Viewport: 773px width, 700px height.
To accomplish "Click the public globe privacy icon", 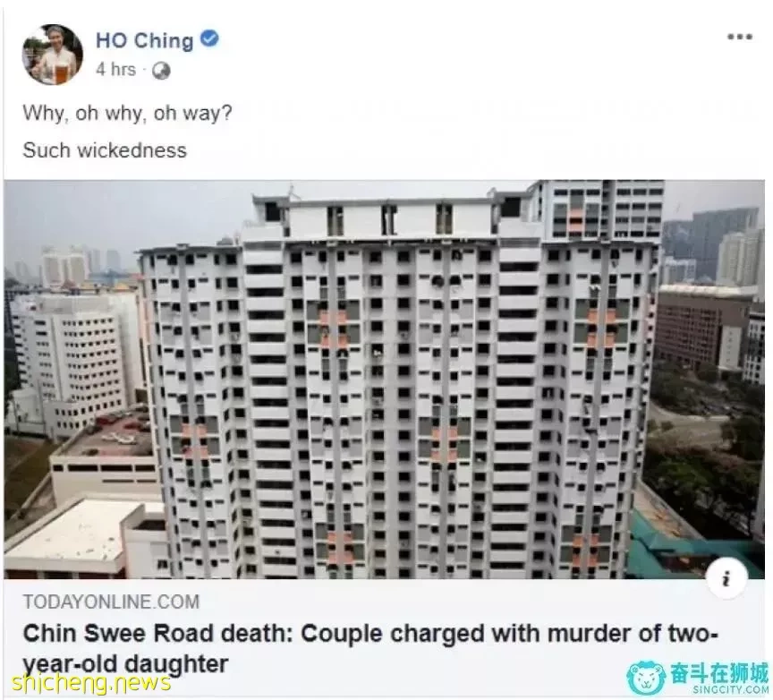I will [x=161, y=71].
